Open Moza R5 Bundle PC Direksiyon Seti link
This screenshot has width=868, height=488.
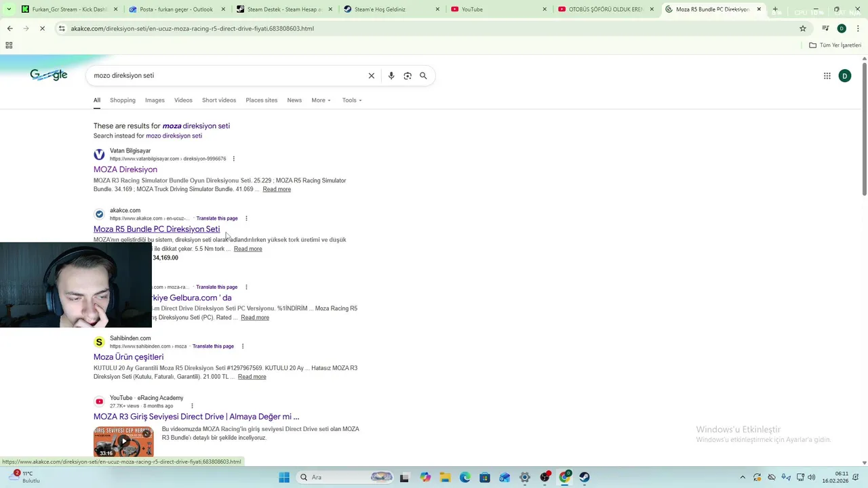(157, 229)
